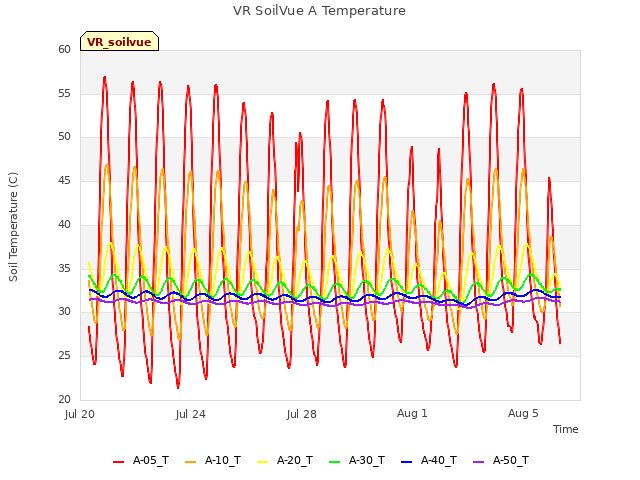This screenshot has width=640, height=480.
Task: Click the chart title VR SoilVue A Temperature
Action: (319, 11)
